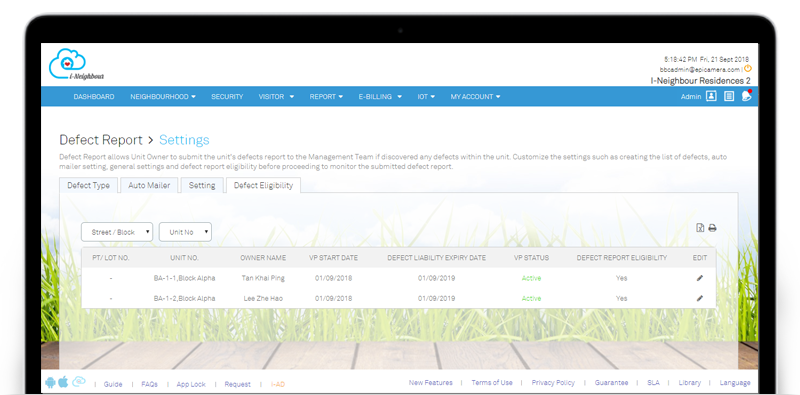Open the document list icon in navbar

[729, 96]
